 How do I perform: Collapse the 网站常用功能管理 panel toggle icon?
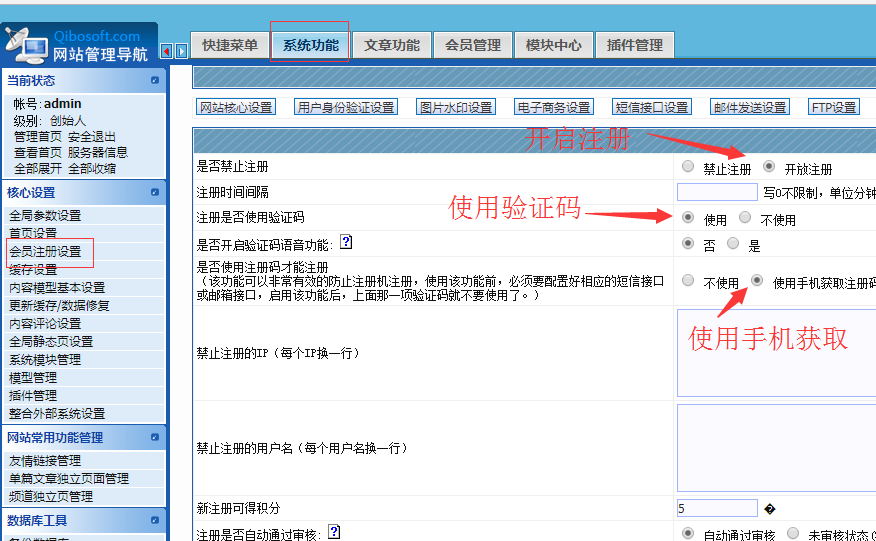[155, 437]
